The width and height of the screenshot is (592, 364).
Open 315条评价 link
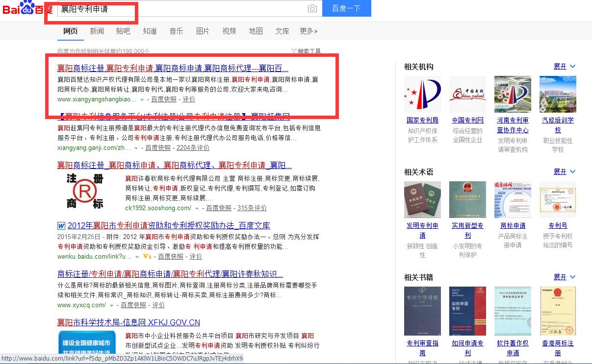pos(252,208)
